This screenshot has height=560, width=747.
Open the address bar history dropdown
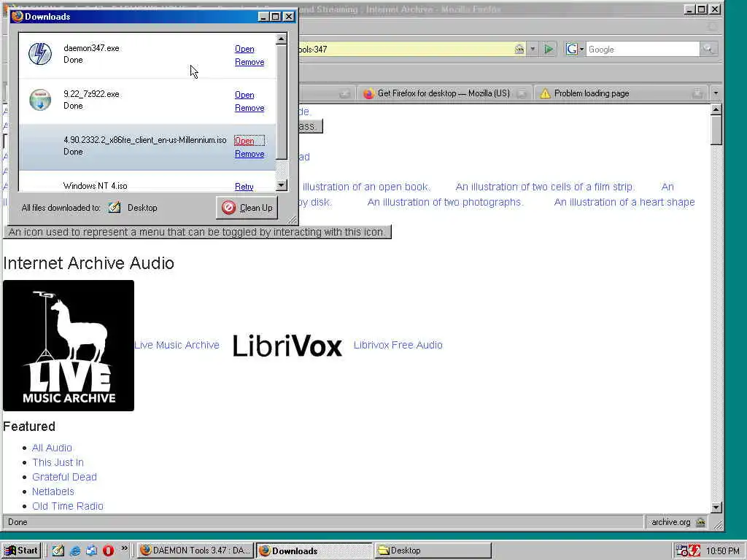point(533,49)
